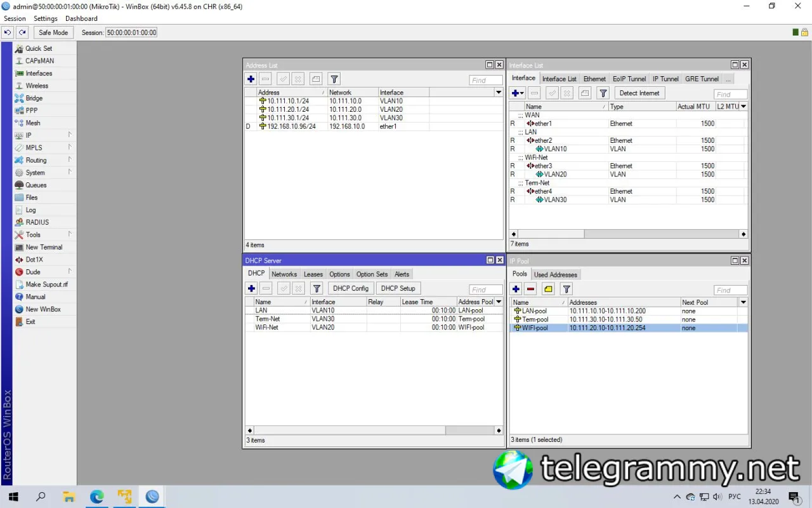Screen dimensions: 812x508
Task: Open filter in Address List window
Action: point(334,79)
